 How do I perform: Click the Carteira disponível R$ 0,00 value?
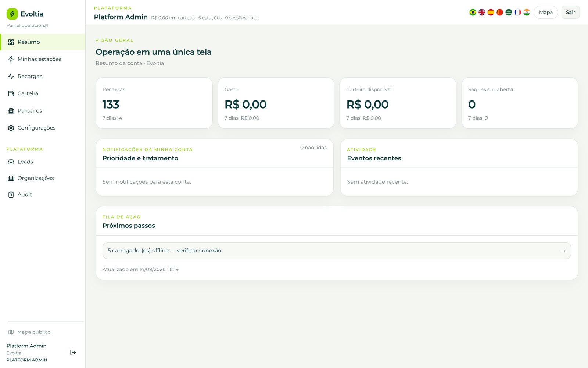(367, 105)
